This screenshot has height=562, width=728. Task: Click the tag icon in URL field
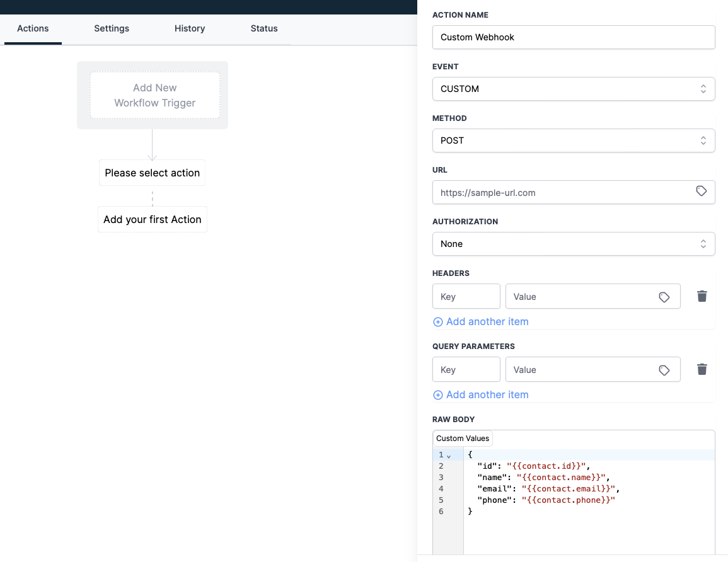[x=701, y=191]
